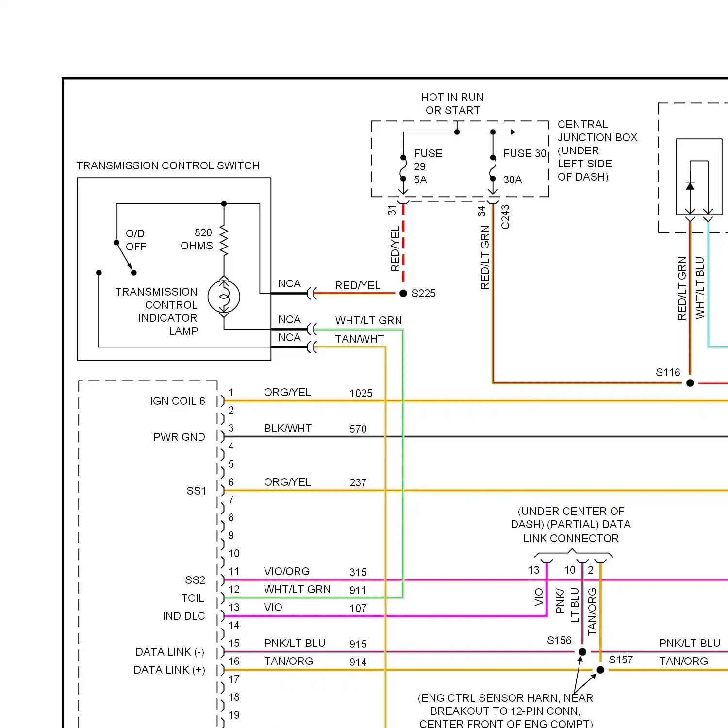
Task: Click circuit number 915
Action: tap(358, 644)
